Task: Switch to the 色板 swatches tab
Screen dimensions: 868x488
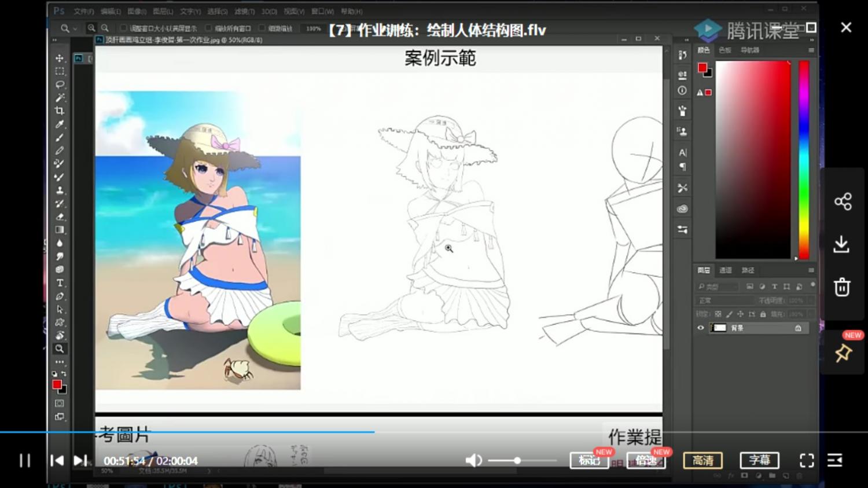Action: coord(725,50)
